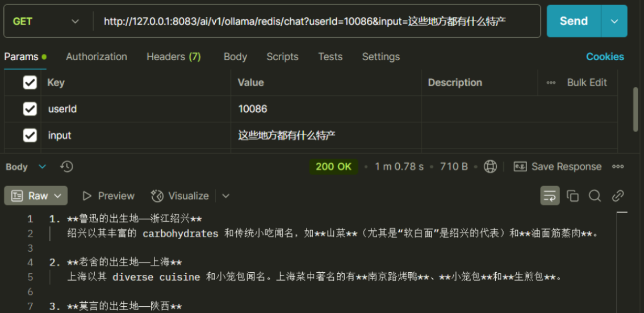Image resolution: width=644 pixels, height=313 pixels.
Task: Click the Visualize button
Action: pos(180,196)
